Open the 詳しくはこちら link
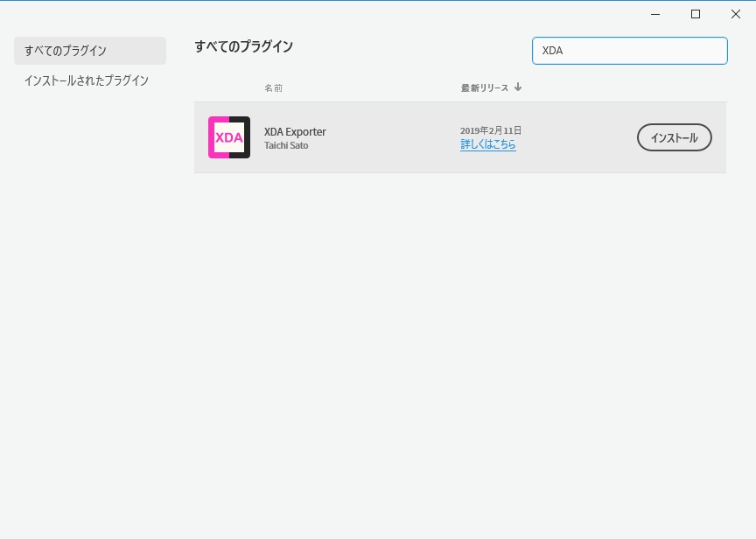Viewport: 756px width, 539px height. tap(488, 145)
